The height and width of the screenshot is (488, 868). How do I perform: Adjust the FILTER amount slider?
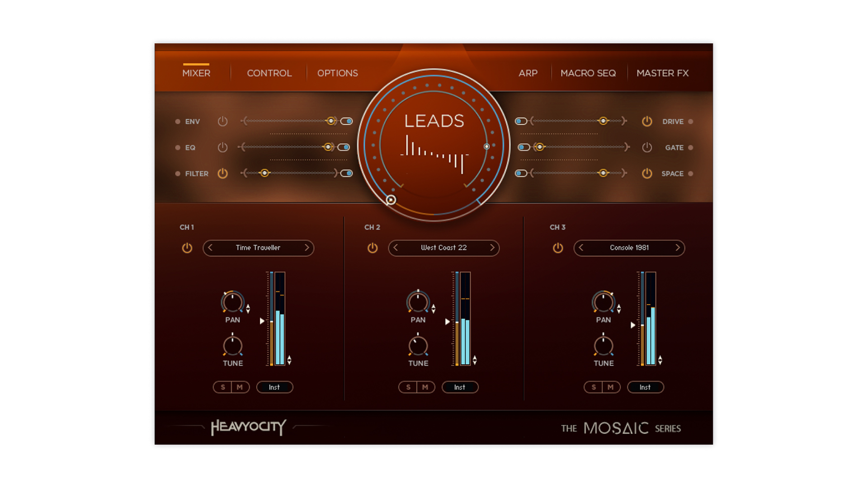pyautogui.click(x=265, y=173)
